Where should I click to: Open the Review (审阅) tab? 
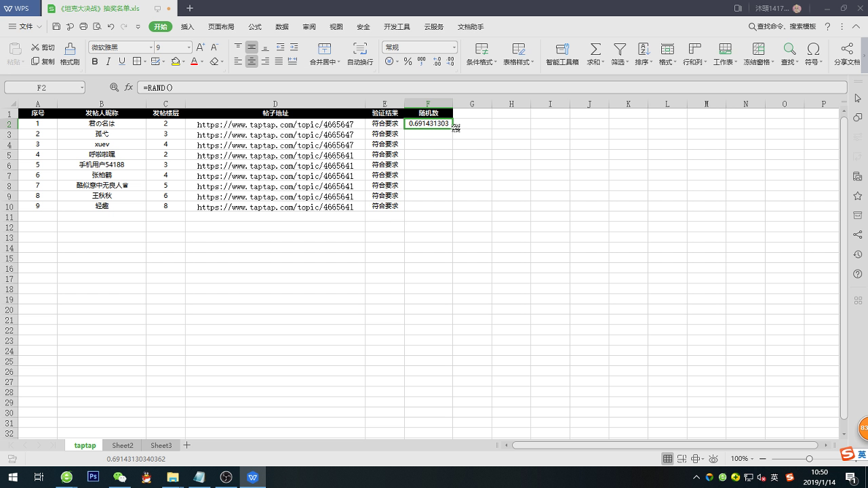click(309, 26)
